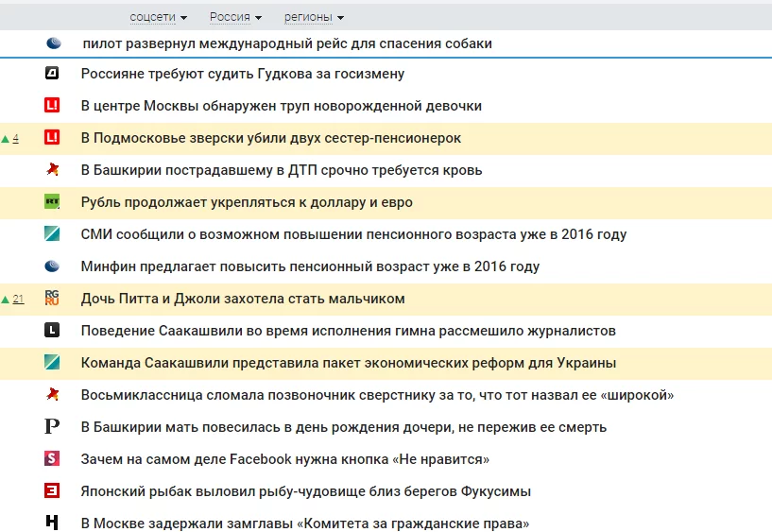772x532 pixels.
Task: Open Команда Саакашвили economic reforms article
Action: tap(349, 363)
